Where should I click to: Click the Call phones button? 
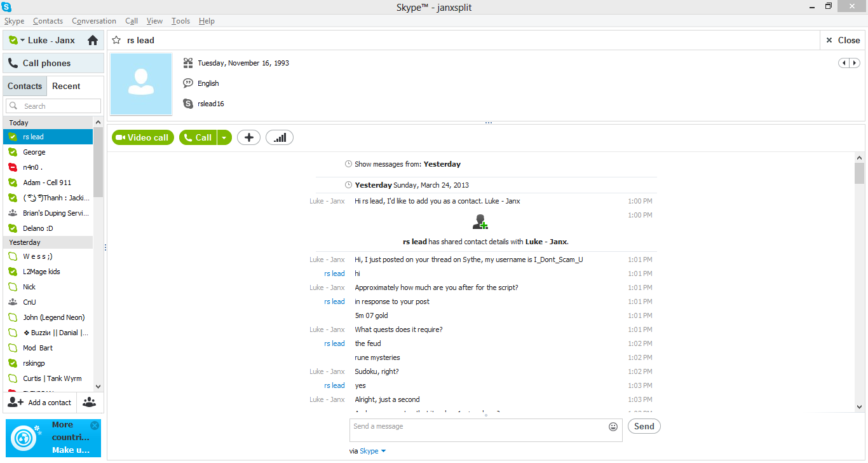[53, 63]
